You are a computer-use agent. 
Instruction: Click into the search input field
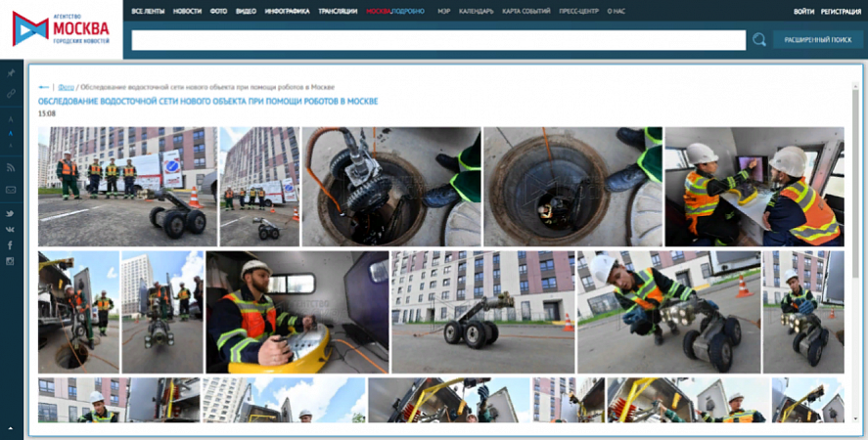(438, 40)
